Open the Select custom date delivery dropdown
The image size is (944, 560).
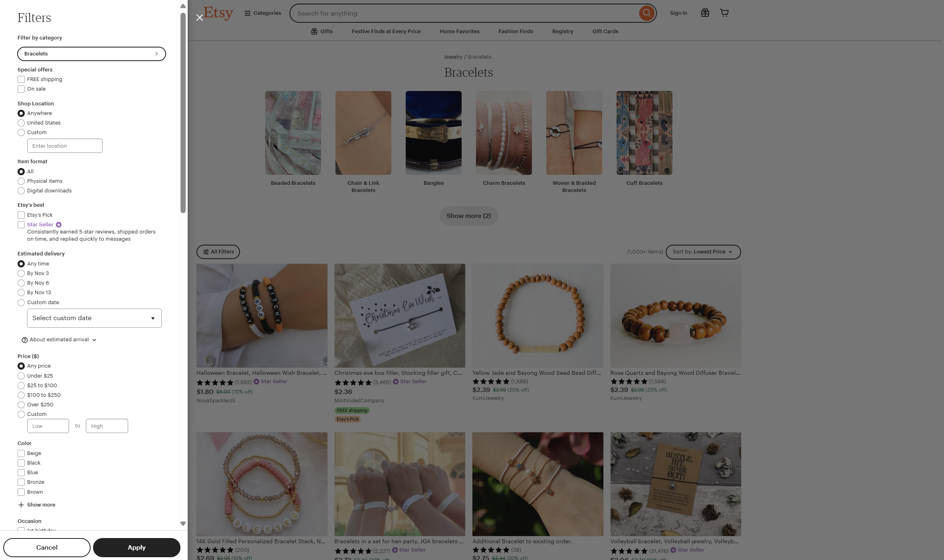pyautogui.click(x=94, y=318)
